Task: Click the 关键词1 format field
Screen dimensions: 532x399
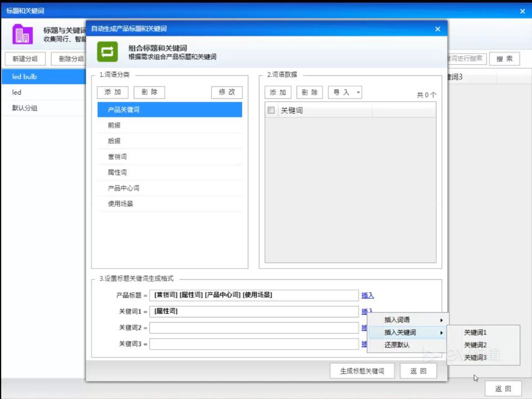Action: pos(254,311)
